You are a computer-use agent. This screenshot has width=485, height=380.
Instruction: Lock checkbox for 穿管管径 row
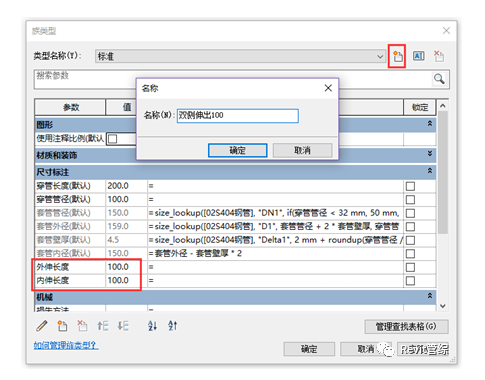[x=410, y=200]
